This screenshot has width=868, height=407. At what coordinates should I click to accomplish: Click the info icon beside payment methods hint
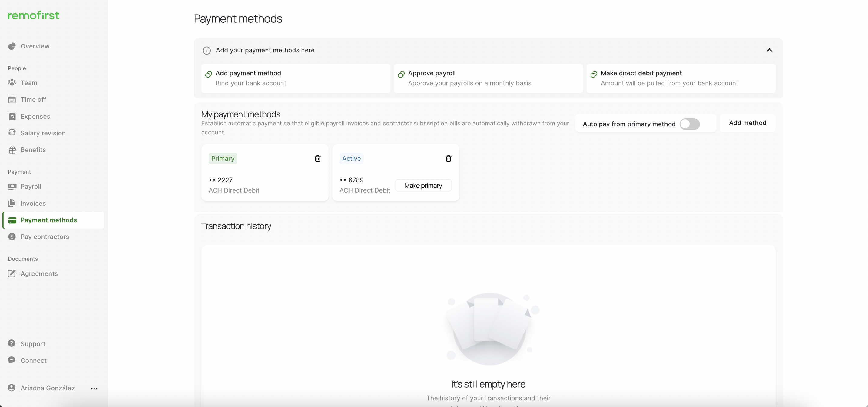207,51
